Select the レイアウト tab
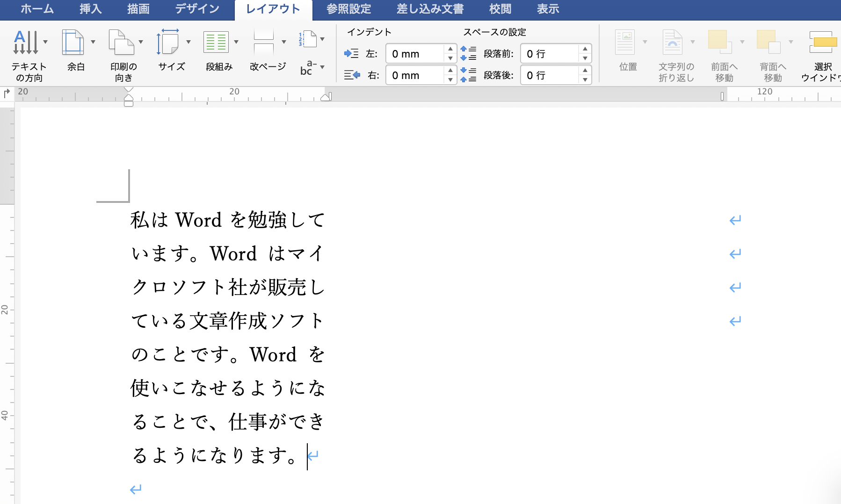 (273, 9)
